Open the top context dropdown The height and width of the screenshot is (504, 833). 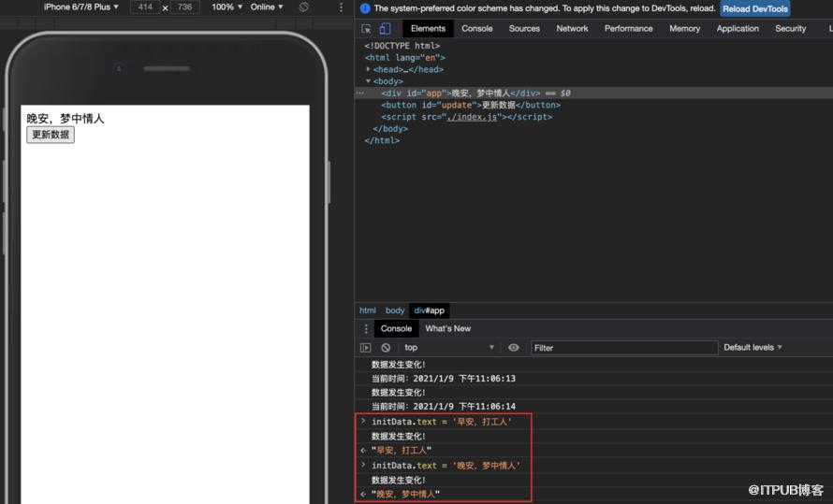point(449,348)
